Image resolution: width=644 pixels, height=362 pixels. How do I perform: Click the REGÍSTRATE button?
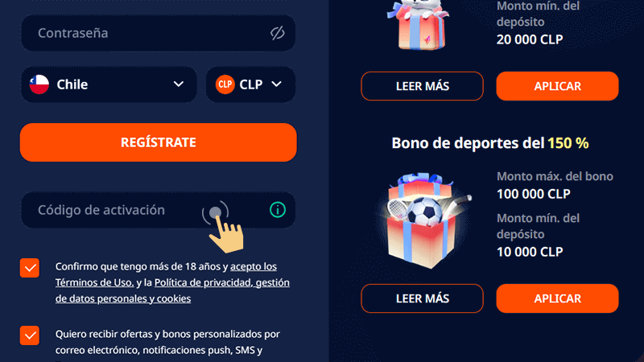pos(158,142)
